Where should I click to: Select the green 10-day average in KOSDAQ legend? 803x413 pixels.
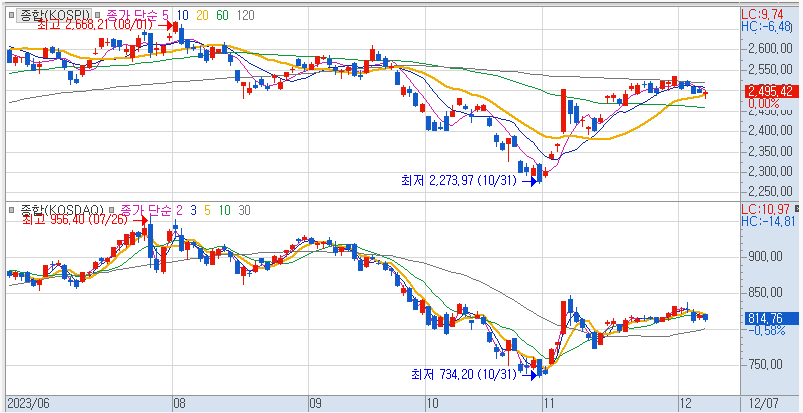click(224, 211)
